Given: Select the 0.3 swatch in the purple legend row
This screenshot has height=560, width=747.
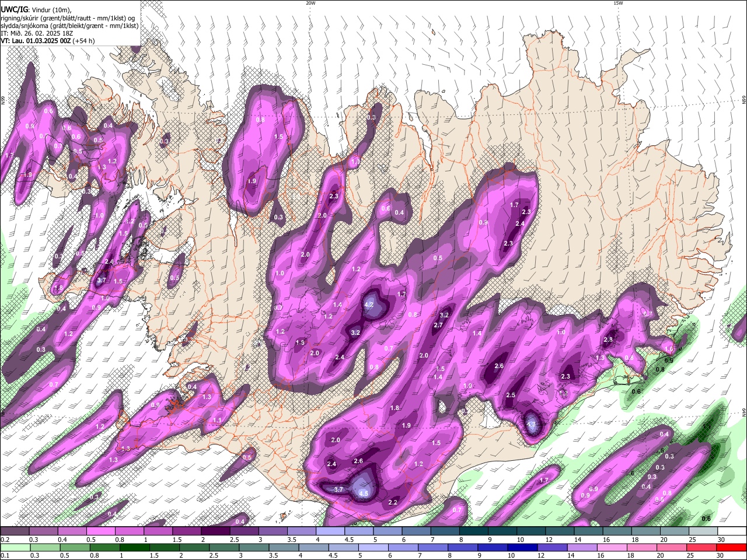Looking at the screenshot, I should pos(43,531).
